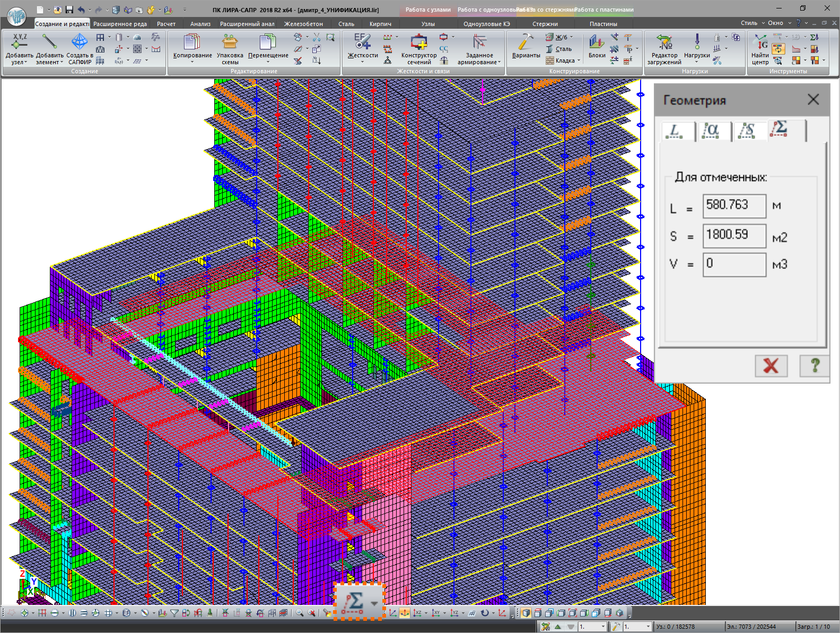Toggle the XZ projection view button
This screenshot has height=633, width=840.
coord(417,613)
